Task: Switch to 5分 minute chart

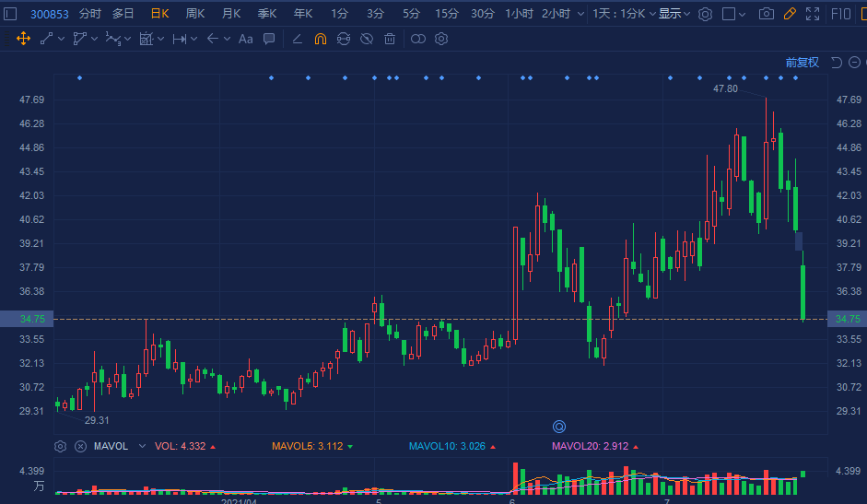Action: click(411, 14)
